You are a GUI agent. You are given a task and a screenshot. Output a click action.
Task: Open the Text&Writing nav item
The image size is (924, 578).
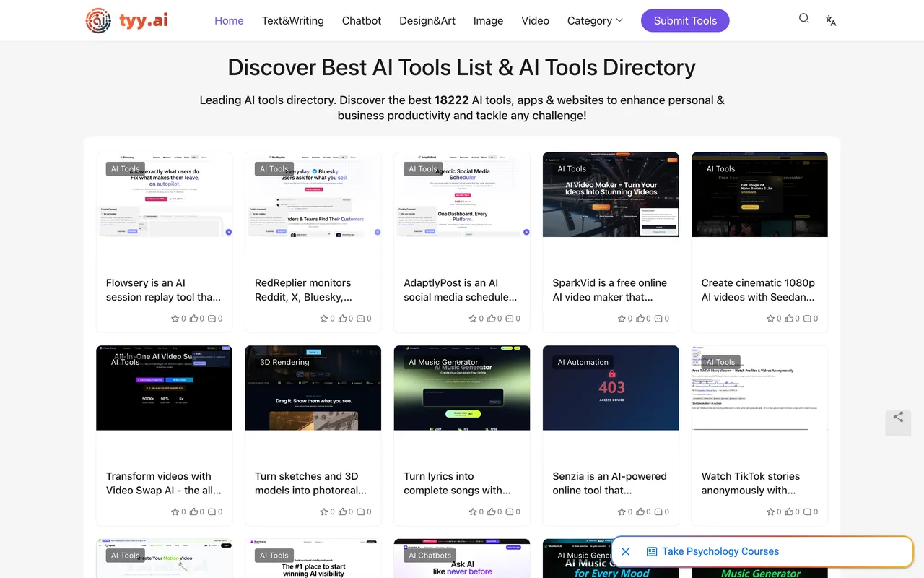click(293, 20)
